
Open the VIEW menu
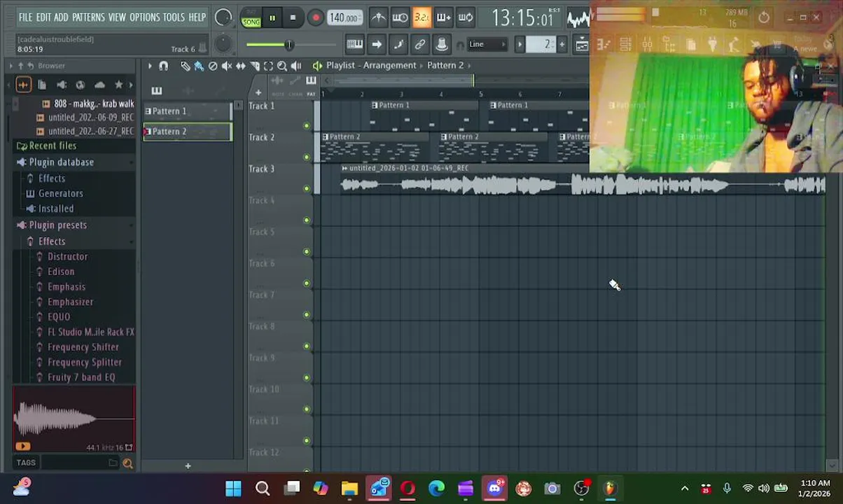click(117, 17)
